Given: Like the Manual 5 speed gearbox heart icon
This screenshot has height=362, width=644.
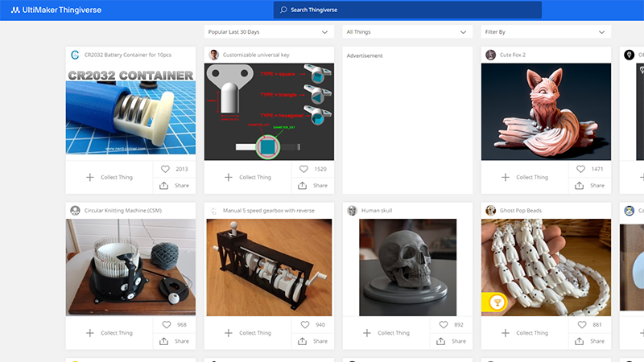Looking at the screenshot, I should click(x=305, y=324).
